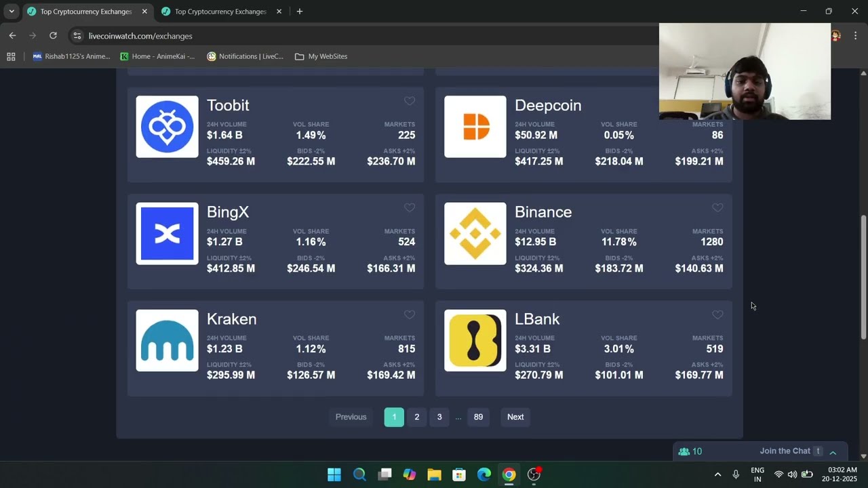View site information icon in address bar
This screenshot has width=868, height=488.
[77, 36]
